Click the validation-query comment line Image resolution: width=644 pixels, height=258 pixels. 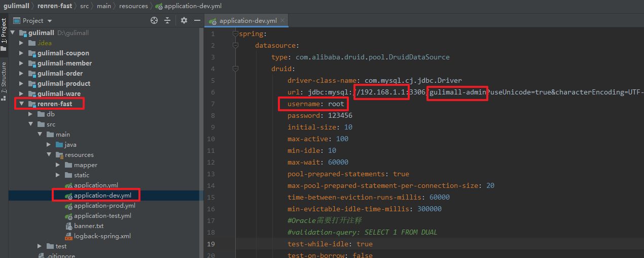click(x=363, y=232)
